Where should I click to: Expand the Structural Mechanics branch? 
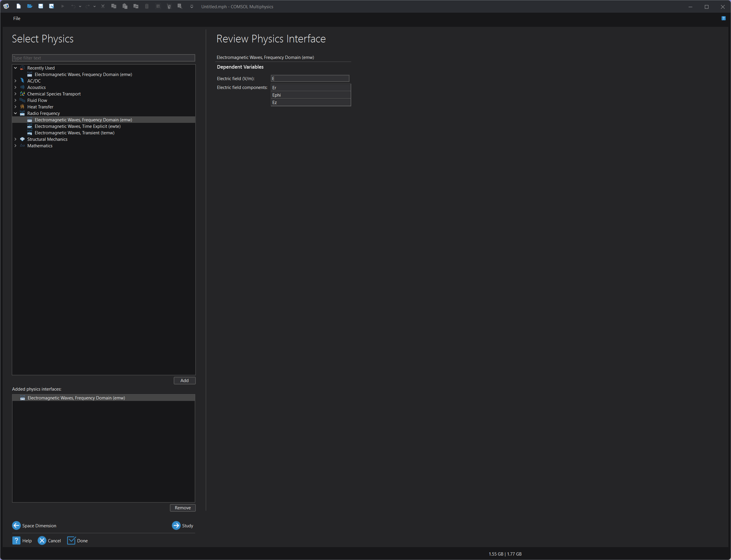[x=15, y=139]
